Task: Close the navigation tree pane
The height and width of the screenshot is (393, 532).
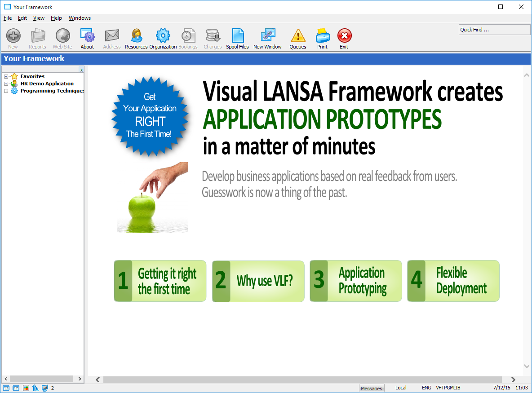Action: pos(81,70)
